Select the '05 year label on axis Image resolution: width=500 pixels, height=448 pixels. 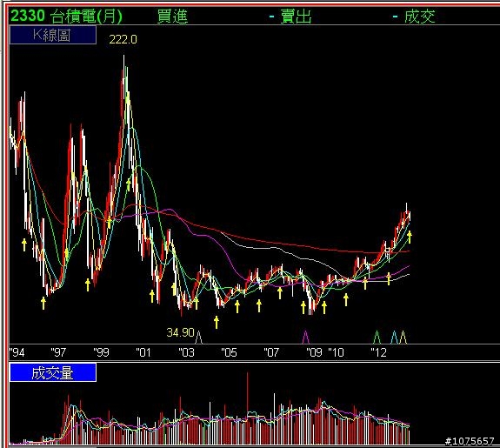tap(230, 352)
